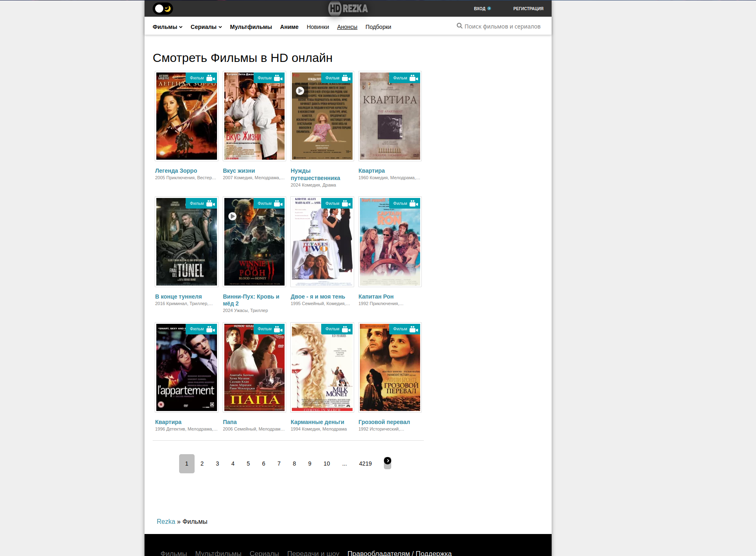Open the Папа title link

point(230,422)
